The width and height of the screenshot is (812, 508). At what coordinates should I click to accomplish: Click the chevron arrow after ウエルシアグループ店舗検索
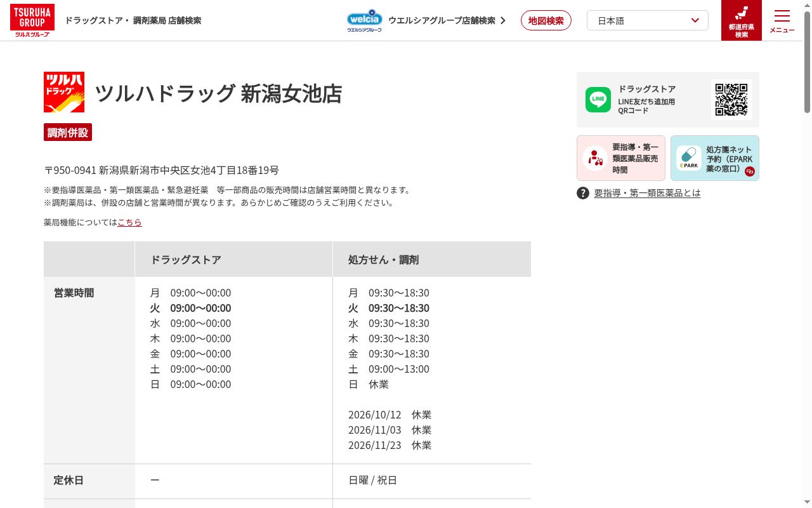503,20
